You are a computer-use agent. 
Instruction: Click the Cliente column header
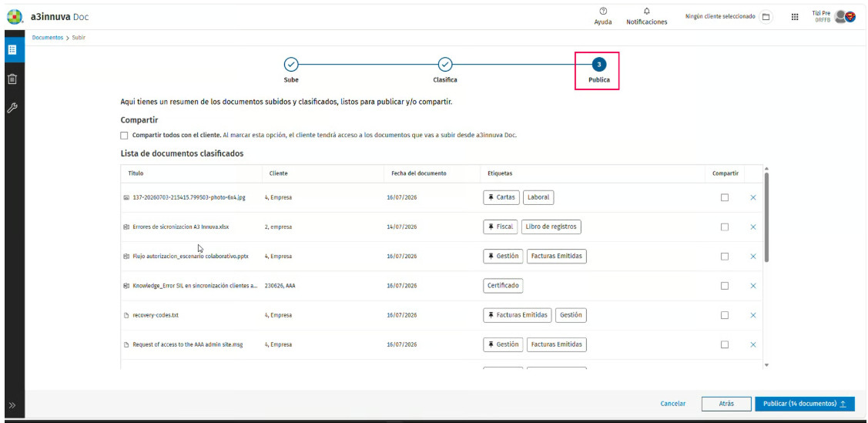pos(279,173)
